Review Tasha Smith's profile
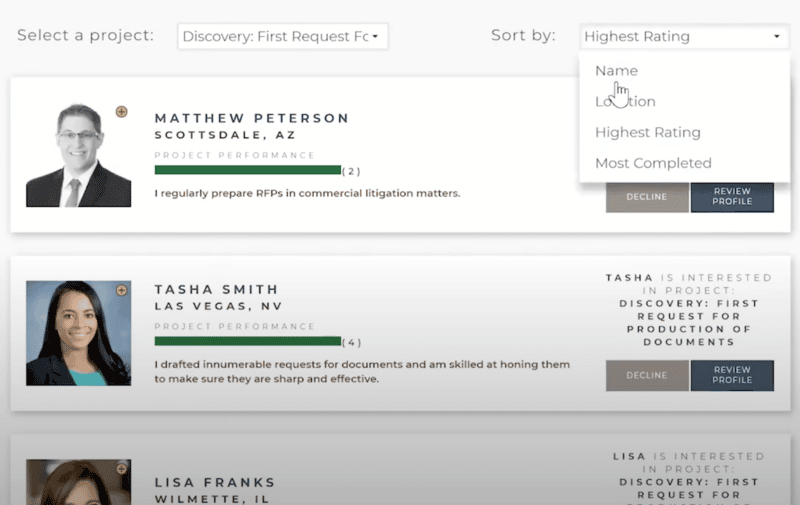The height and width of the screenshot is (505, 800). (732, 375)
